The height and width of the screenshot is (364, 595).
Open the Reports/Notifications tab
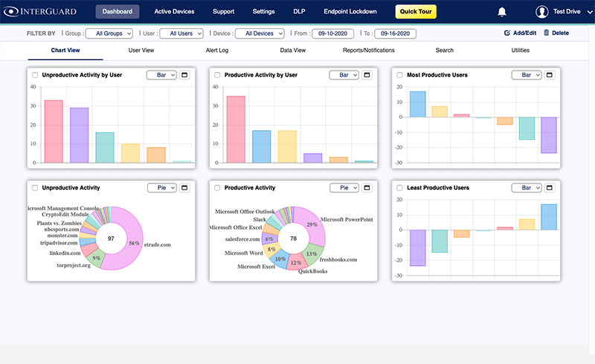(369, 50)
